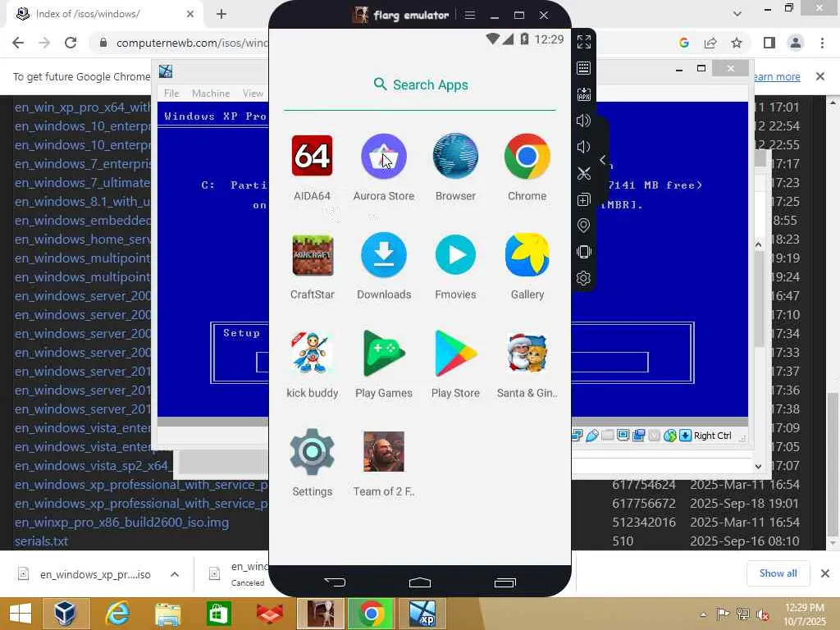The height and width of the screenshot is (630, 840).
Task: Open tab search dropdown arrow
Action: 737,14
